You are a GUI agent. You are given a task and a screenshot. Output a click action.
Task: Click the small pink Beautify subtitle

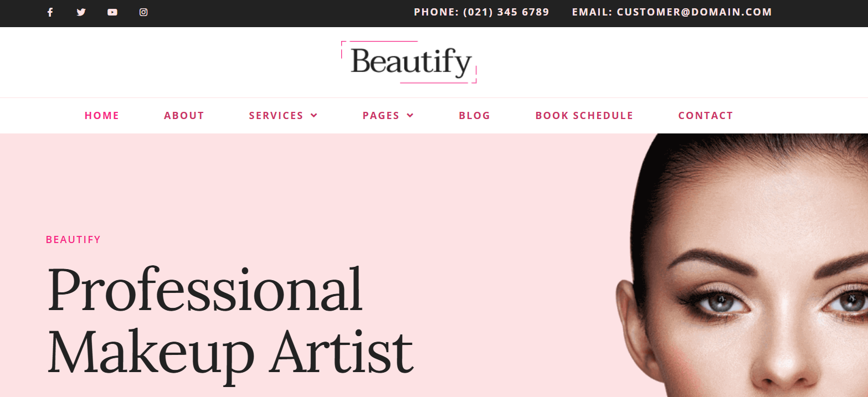(x=73, y=240)
